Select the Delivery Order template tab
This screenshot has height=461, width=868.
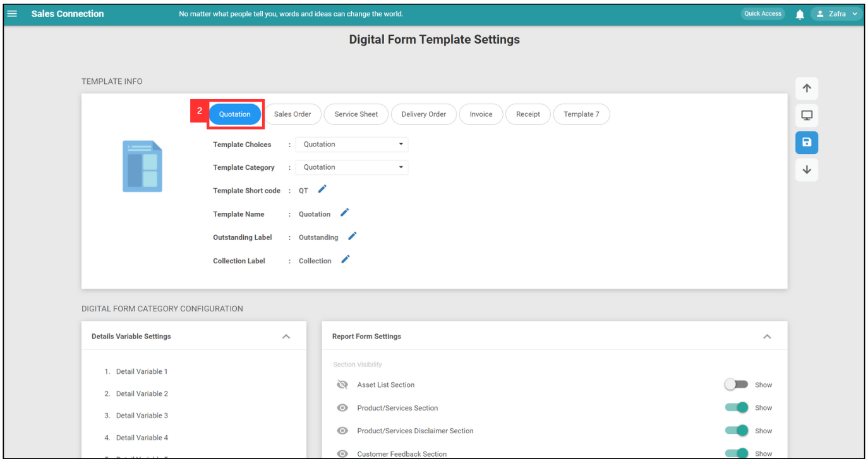424,114
